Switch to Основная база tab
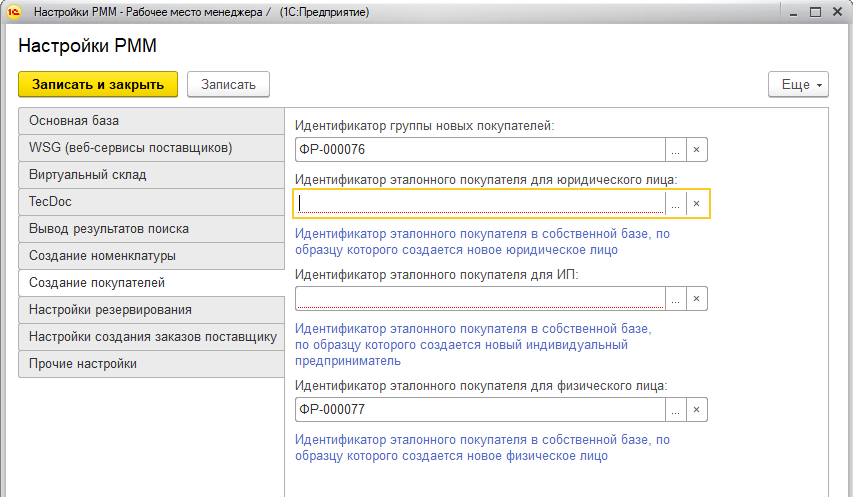The height and width of the screenshot is (497, 853). point(151,121)
